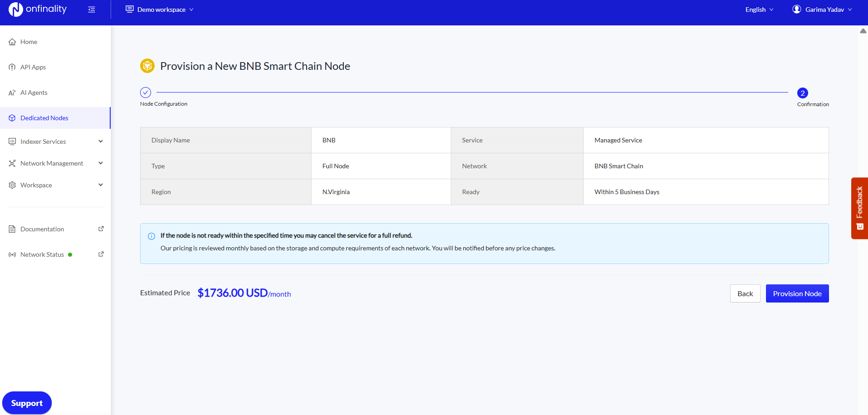Viewport: 868px width, 415px height.
Task: Click the full refund notice text
Action: (286, 235)
